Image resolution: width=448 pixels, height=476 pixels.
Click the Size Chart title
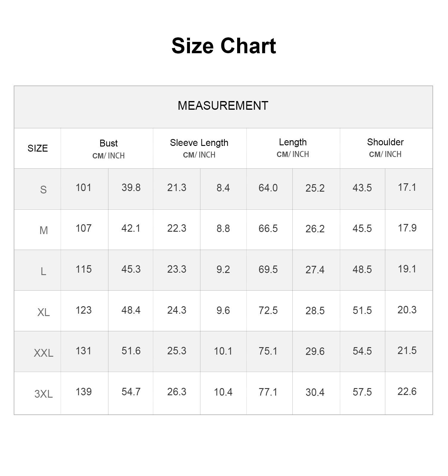pos(224,46)
